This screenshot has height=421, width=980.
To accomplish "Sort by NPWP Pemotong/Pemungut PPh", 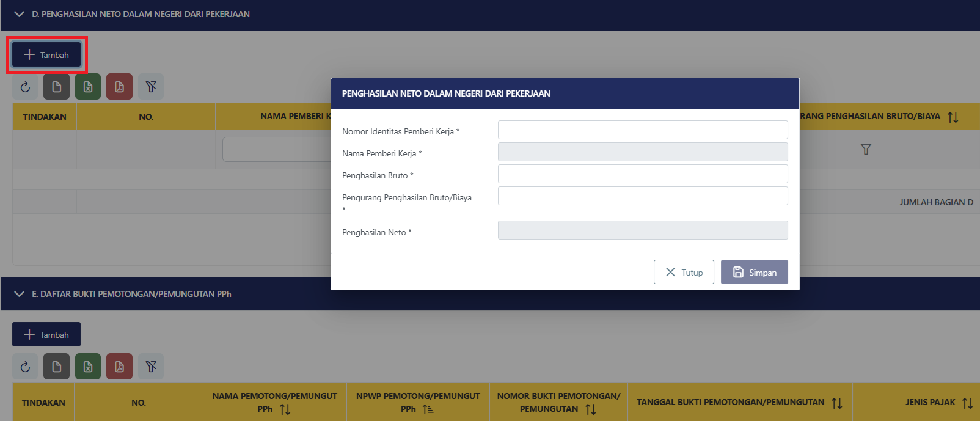I will pyautogui.click(x=428, y=409).
